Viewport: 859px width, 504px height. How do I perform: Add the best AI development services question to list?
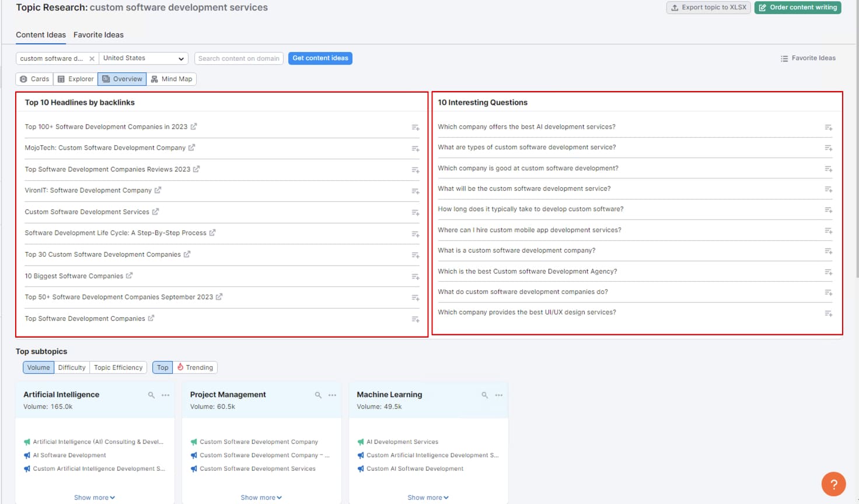[x=828, y=127]
